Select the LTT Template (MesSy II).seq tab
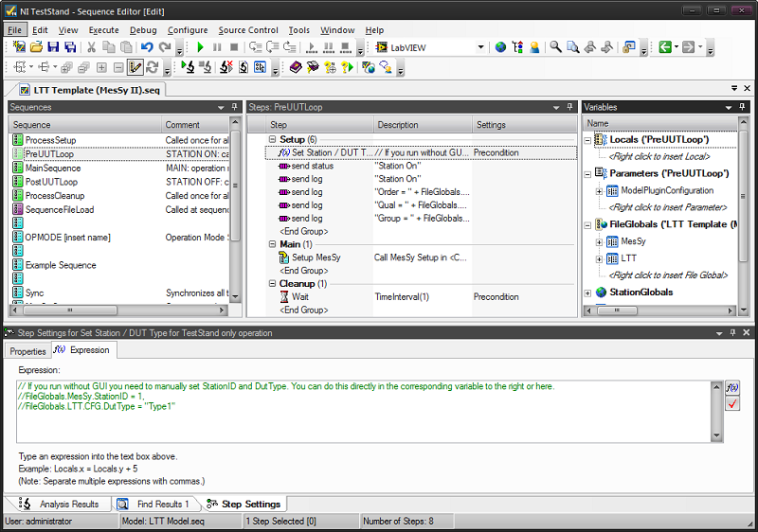The width and height of the screenshot is (758, 532). (90, 90)
